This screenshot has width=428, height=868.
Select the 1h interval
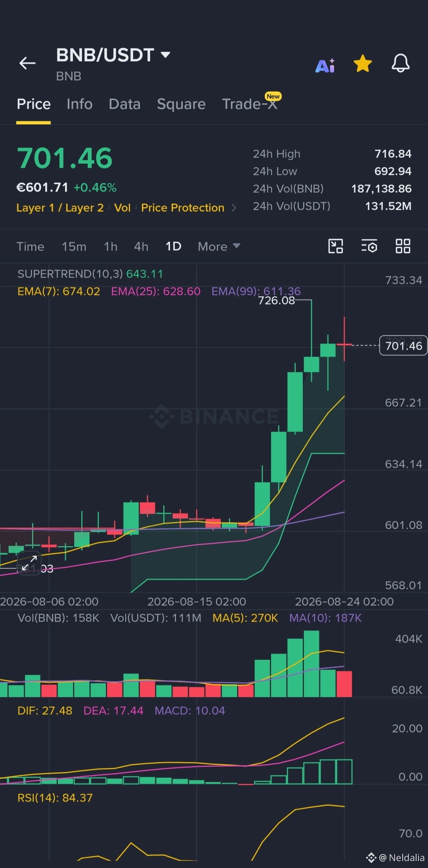(x=111, y=247)
